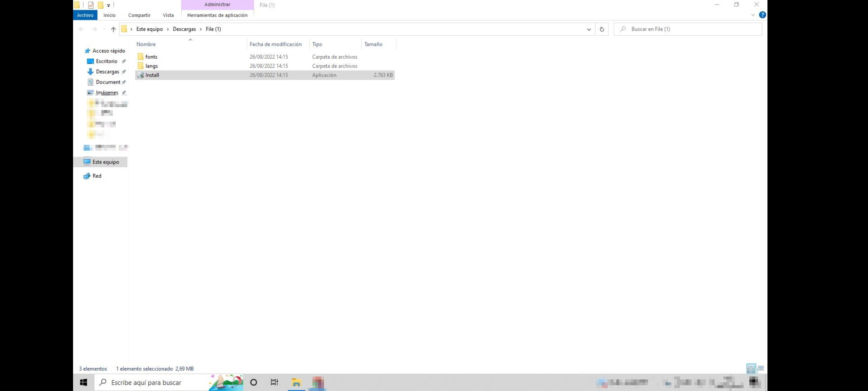Click the Cortana circle icon

click(x=254, y=382)
